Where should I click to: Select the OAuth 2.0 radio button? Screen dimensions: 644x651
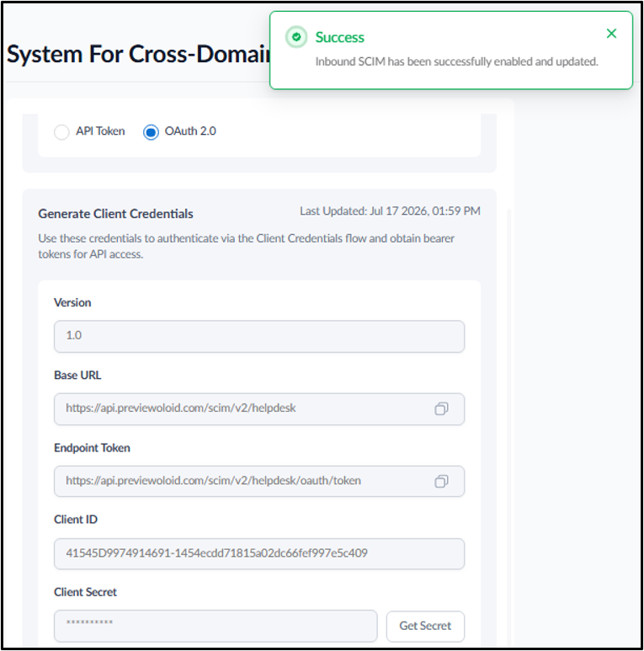pyautogui.click(x=151, y=132)
